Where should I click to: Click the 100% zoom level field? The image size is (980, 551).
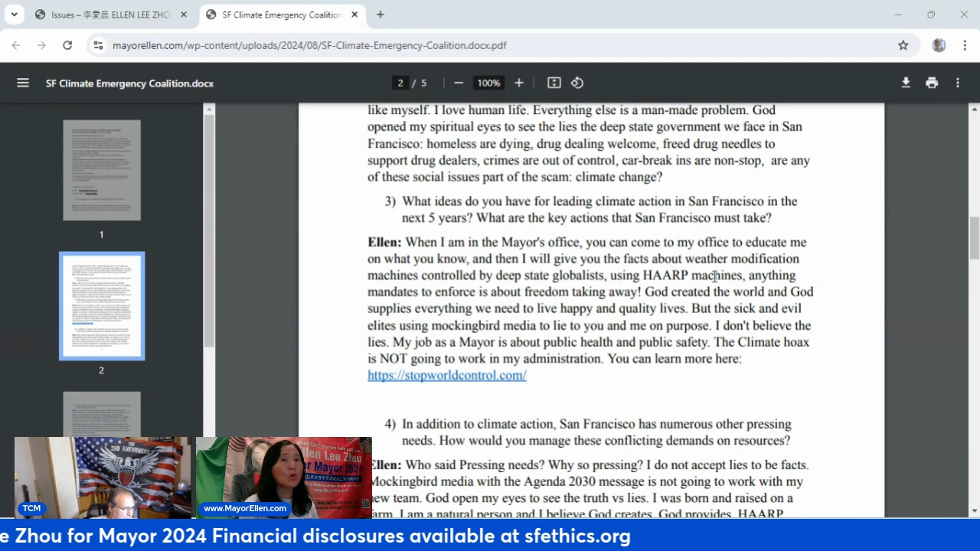(488, 83)
